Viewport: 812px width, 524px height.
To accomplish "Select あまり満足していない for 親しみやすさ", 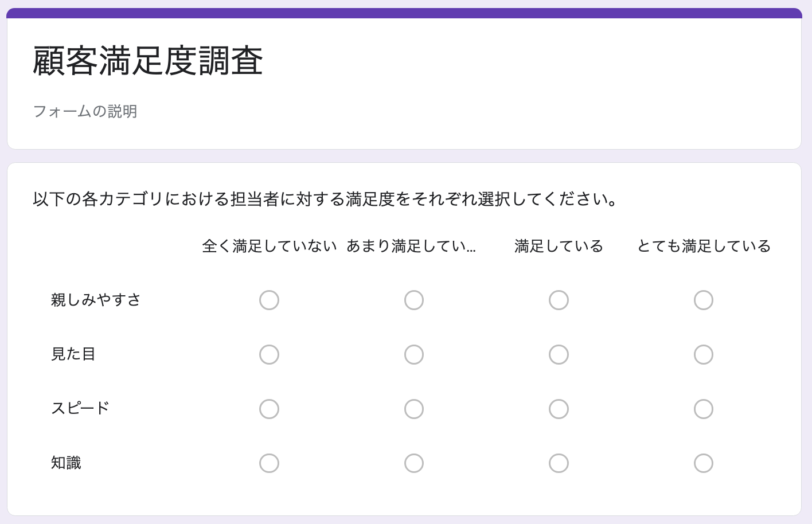I will click(x=414, y=300).
